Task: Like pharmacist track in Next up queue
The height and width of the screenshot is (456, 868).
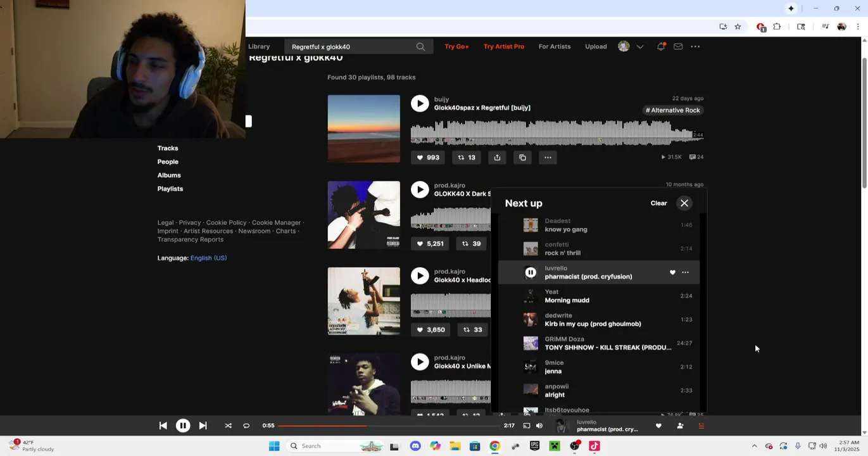Action: [x=672, y=272]
